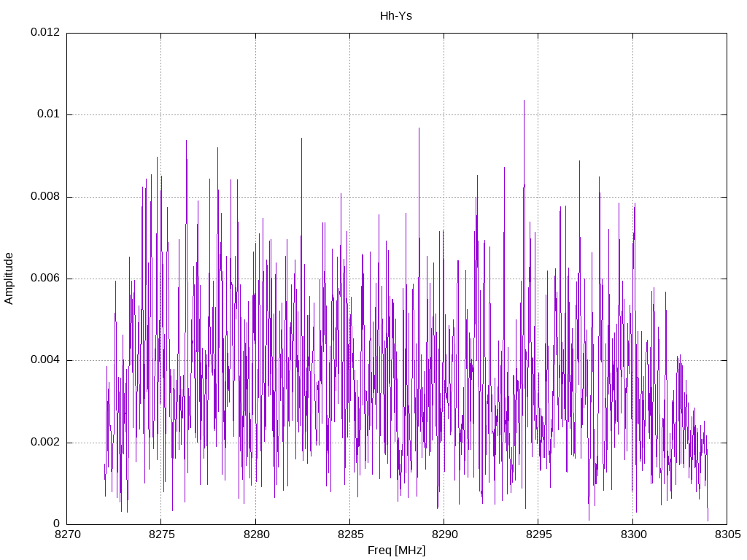Click the 8295 x-axis tick label

click(x=539, y=534)
